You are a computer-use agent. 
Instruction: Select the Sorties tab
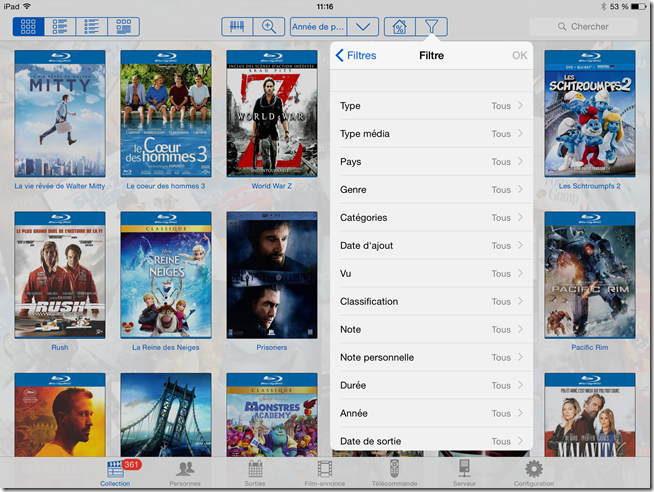click(255, 473)
